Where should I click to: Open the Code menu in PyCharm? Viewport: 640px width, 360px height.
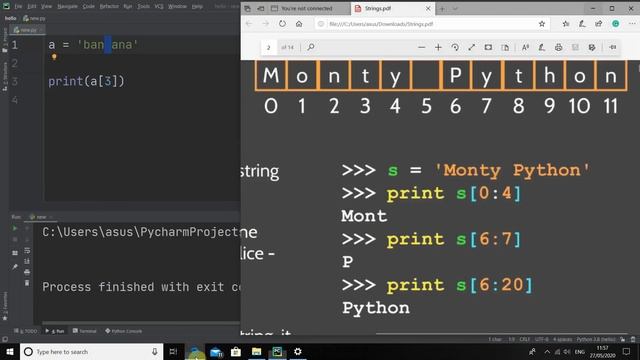click(88, 7)
